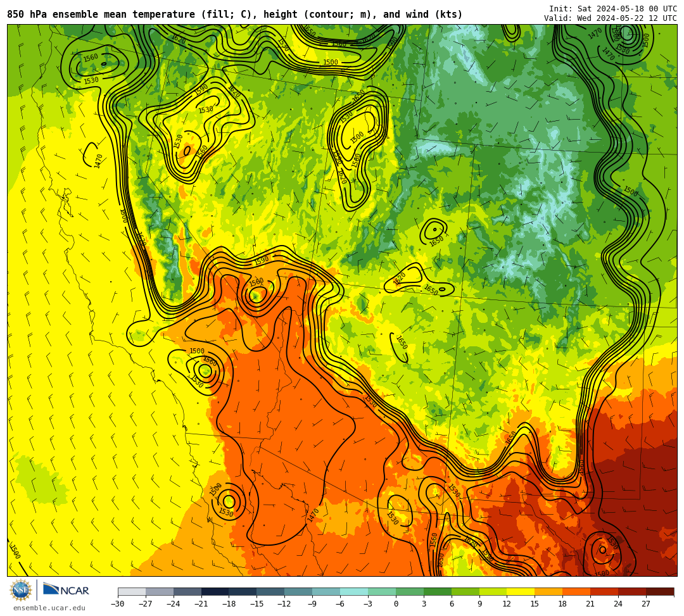Click the '-27' colorbar tick label
This screenshot has height=616, width=684.
coord(146,604)
